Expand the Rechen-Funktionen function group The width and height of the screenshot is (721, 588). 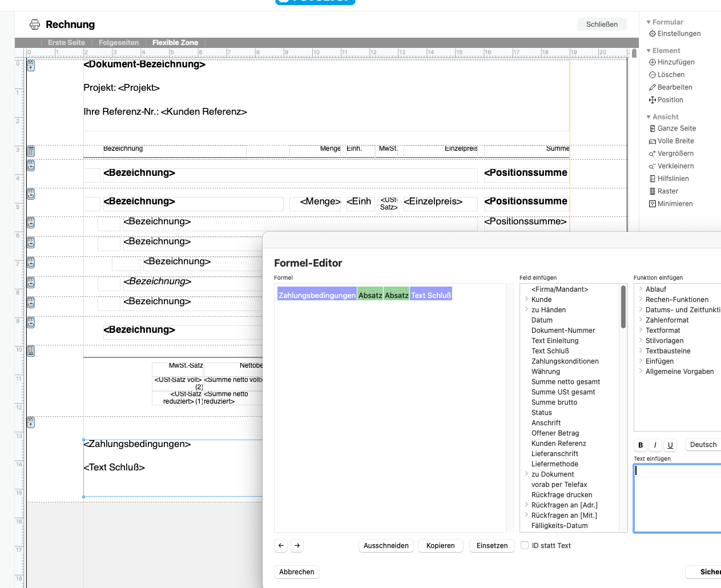click(x=641, y=299)
